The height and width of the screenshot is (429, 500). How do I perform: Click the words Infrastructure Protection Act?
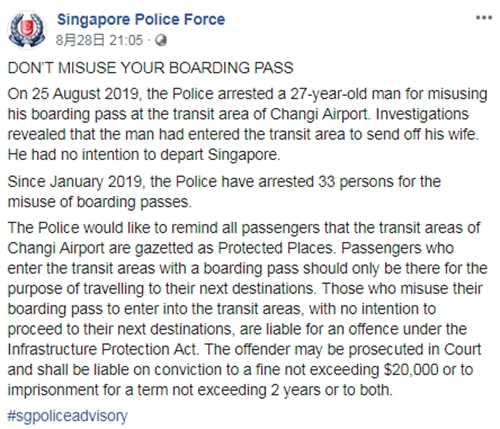103,350
